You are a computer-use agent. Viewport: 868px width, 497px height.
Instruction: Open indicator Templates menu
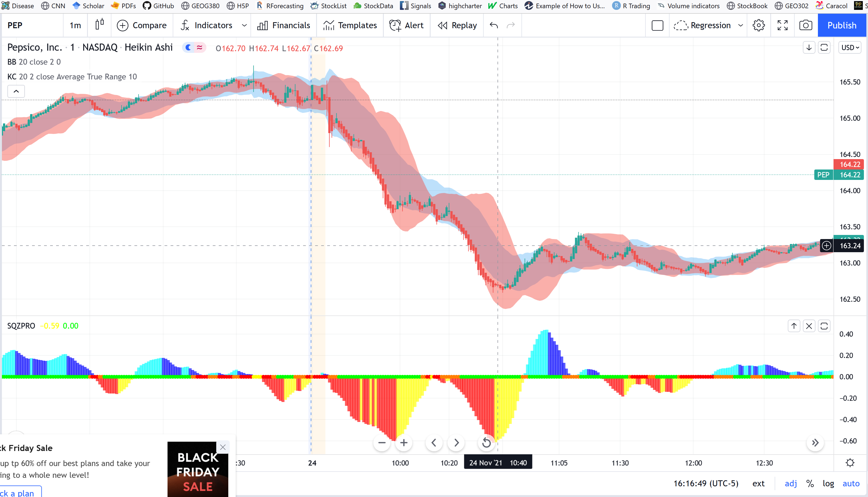350,25
